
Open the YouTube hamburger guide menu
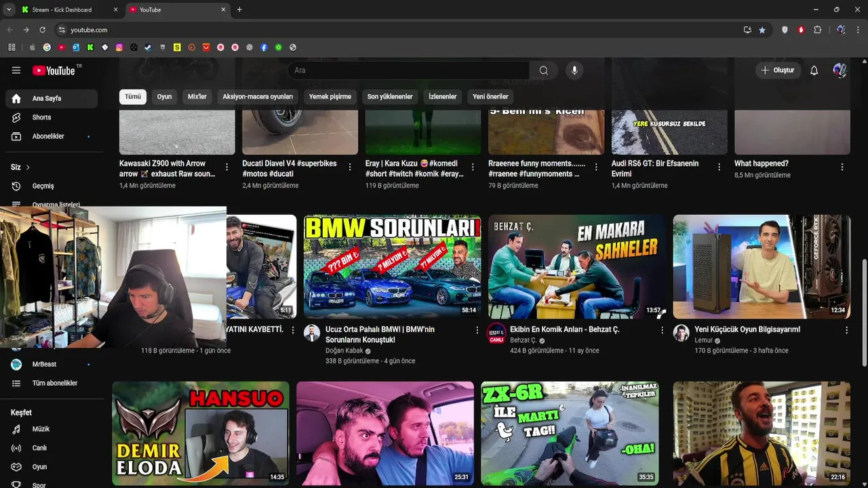pyautogui.click(x=16, y=70)
